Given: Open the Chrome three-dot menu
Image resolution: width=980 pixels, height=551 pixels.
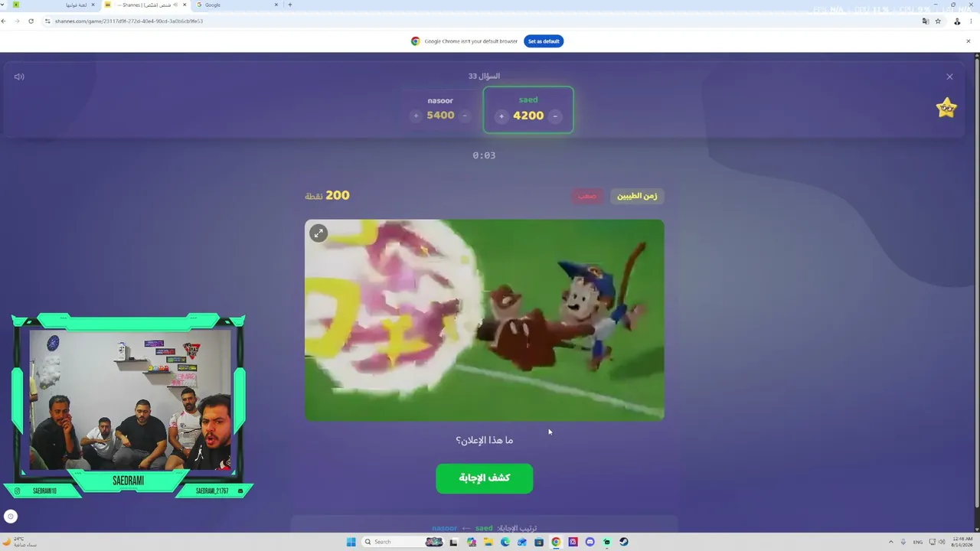Looking at the screenshot, I should point(972,21).
